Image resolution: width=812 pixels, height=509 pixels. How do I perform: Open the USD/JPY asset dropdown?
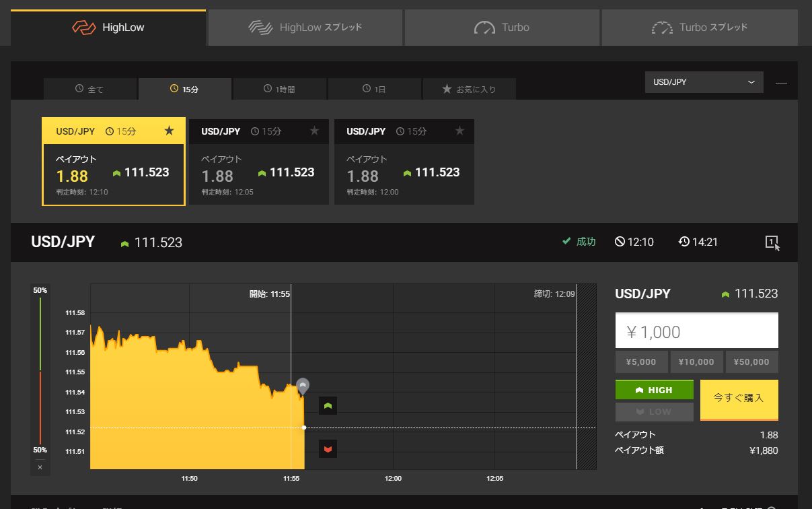(704, 82)
